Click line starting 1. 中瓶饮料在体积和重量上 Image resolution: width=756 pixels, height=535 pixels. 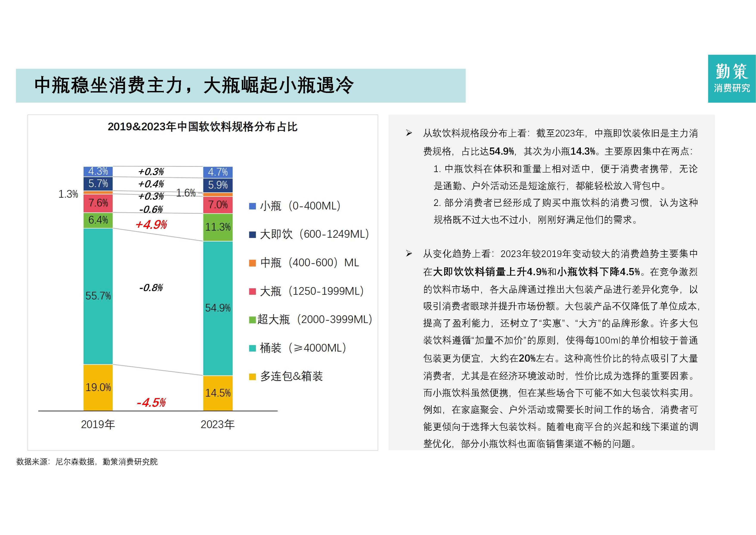pos(566,169)
